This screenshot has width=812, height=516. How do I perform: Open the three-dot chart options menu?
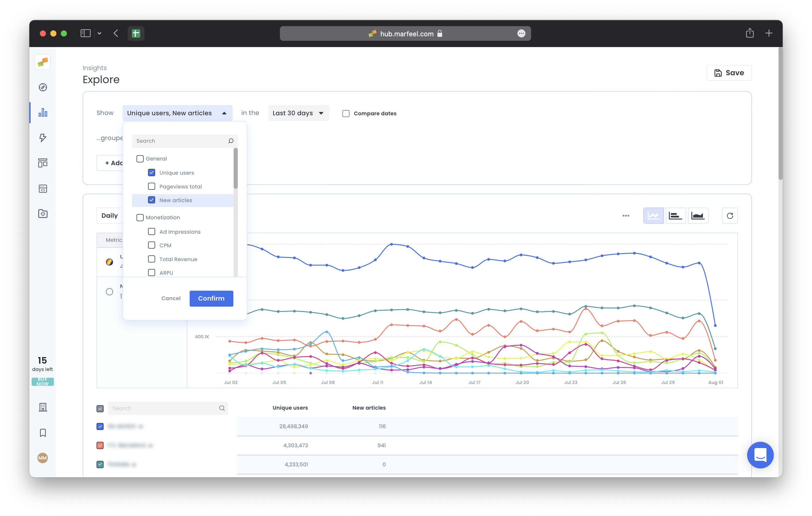click(x=625, y=216)
